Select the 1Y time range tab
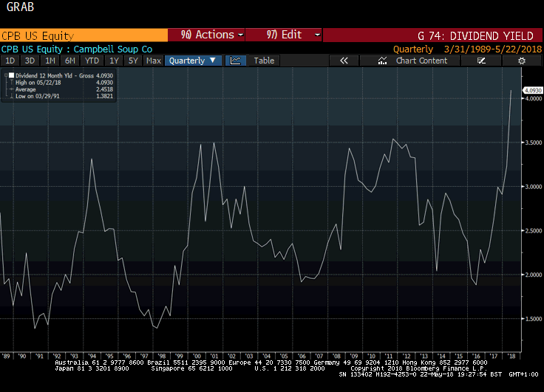 point(113,61)
